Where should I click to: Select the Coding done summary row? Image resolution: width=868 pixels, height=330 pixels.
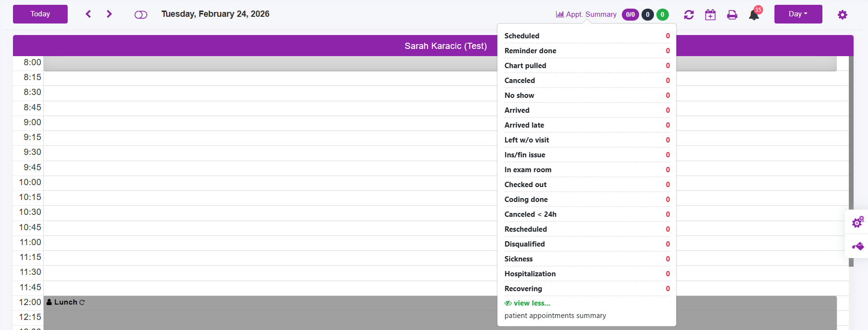[587, 200]
